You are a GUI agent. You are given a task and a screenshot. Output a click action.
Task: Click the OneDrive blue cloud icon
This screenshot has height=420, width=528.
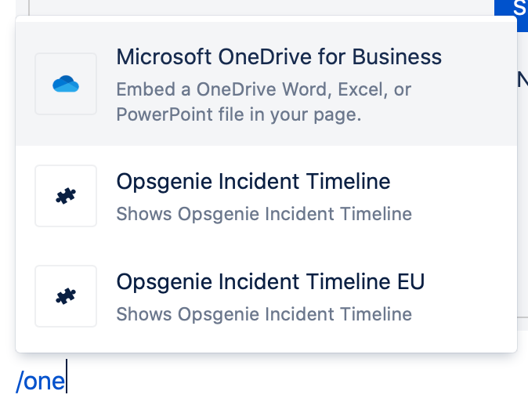(66, 84)
